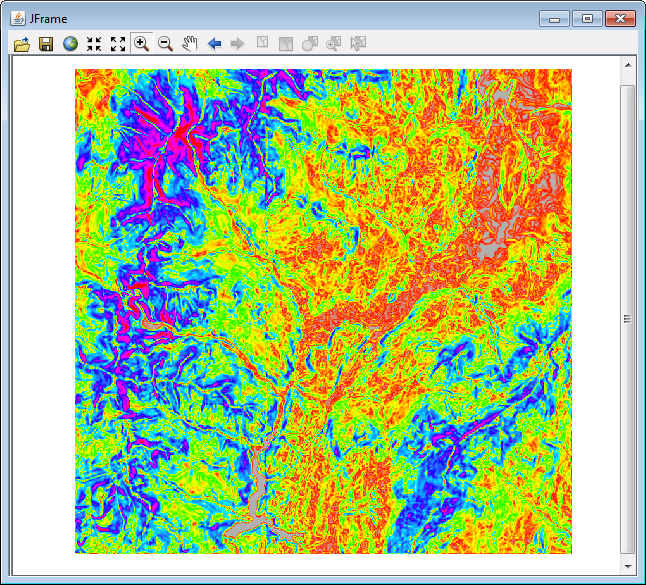Click the grayed zoom-to-selection icon
This screenshot has height=585, width=646.
point(334,44)
